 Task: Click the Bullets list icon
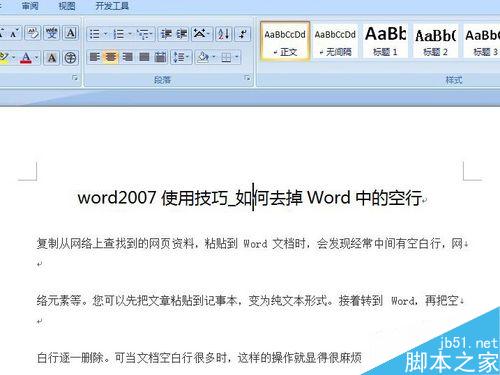[x=95, y=34]
